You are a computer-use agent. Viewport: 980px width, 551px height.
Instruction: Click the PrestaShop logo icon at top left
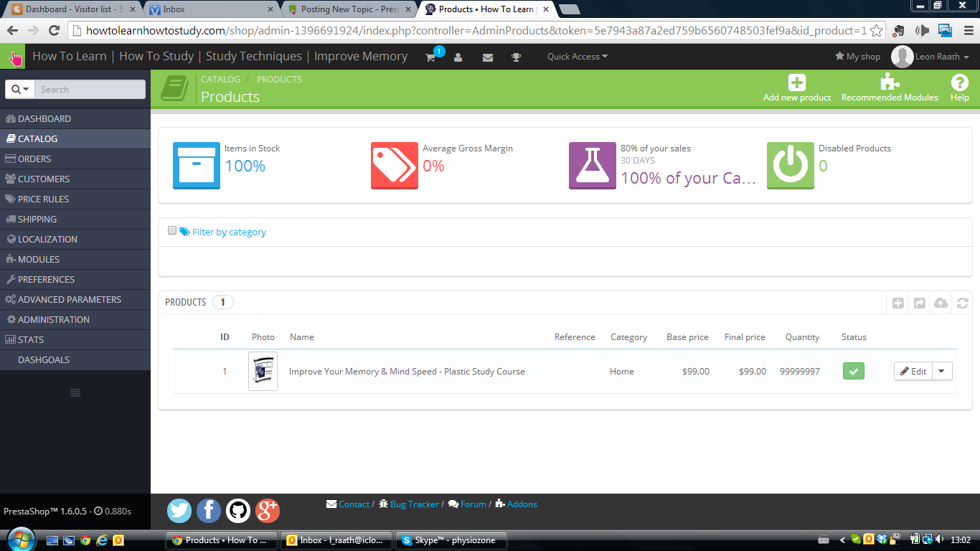13,57
